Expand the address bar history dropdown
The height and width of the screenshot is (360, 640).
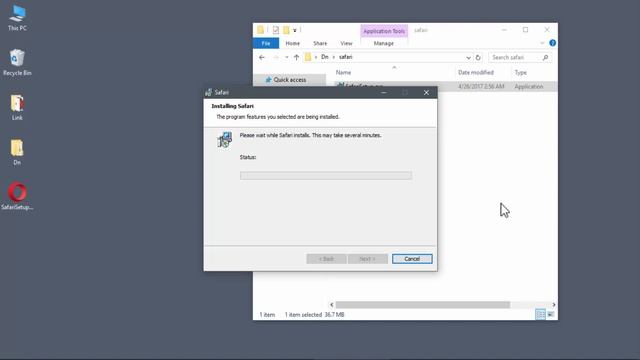click(x=468, y=58)
